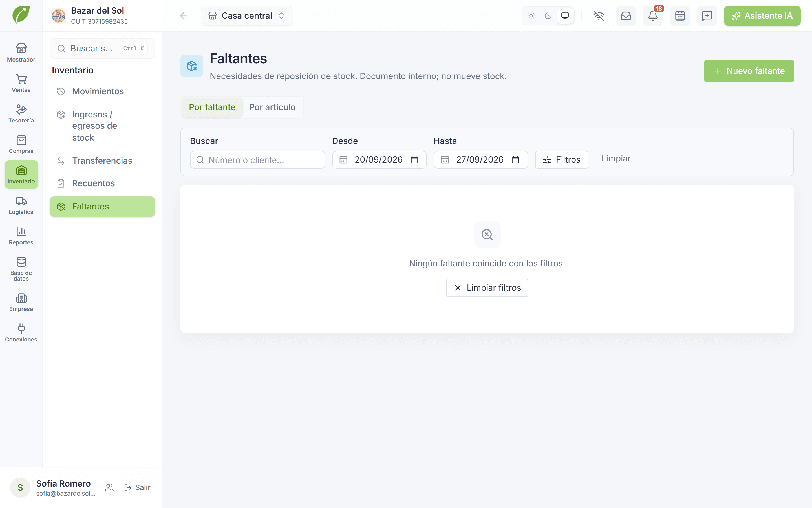Open the feedback message icon
This screenshot has width=812, height=508.
pyautogui.click(x=707, y=16)
